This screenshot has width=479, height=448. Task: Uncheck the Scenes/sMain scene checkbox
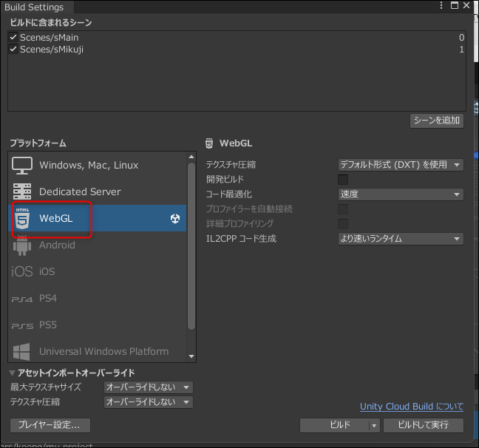[x=13, y=37]
